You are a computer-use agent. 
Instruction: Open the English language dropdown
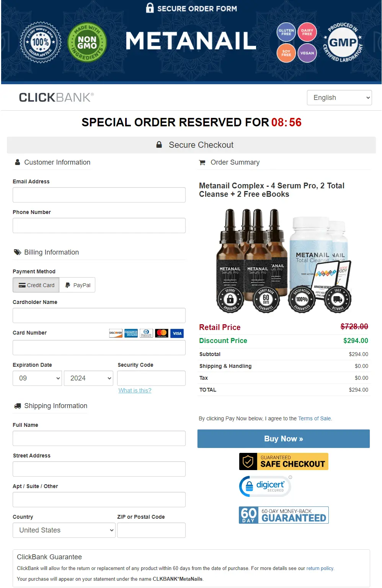coord(339,98)
